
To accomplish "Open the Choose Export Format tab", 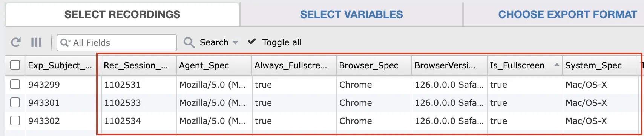I will tap(567, 14).
